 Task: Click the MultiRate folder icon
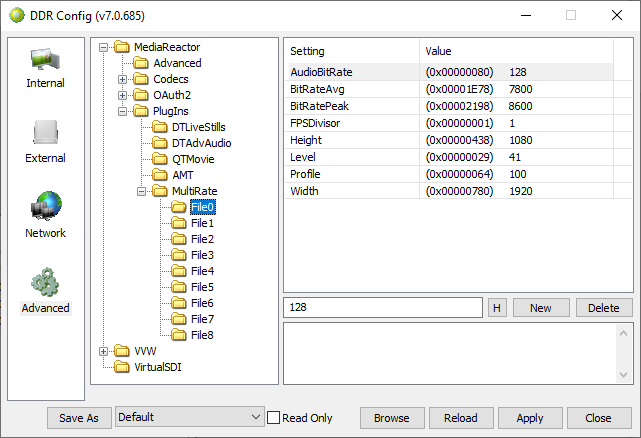[160, 191]
